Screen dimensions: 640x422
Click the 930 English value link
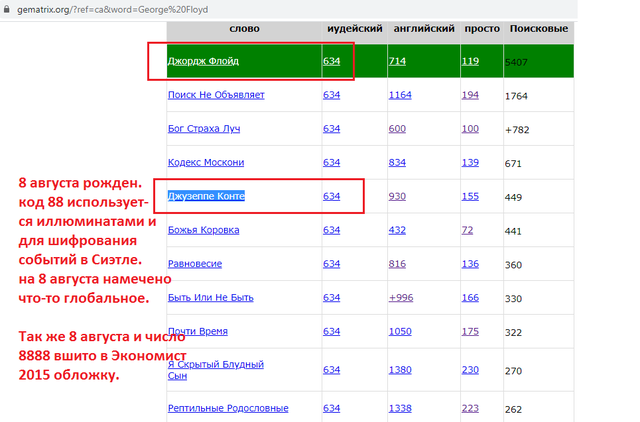[x=397, y=196]
